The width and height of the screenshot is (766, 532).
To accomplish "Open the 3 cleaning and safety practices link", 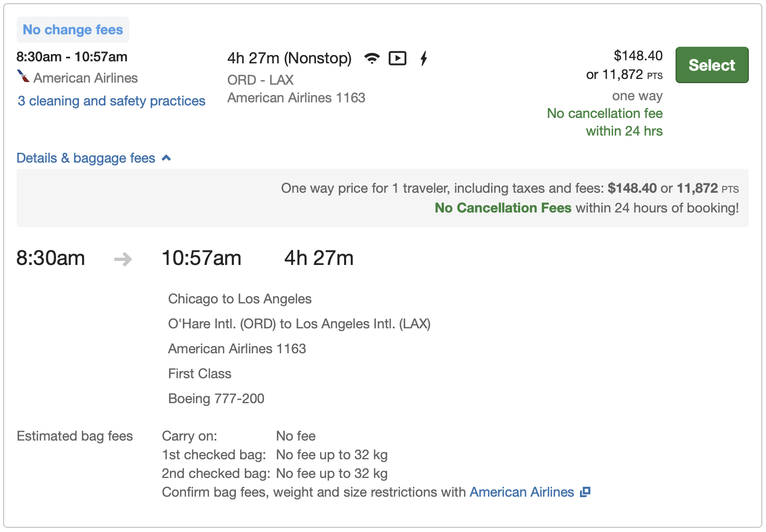I will (111, 100).
